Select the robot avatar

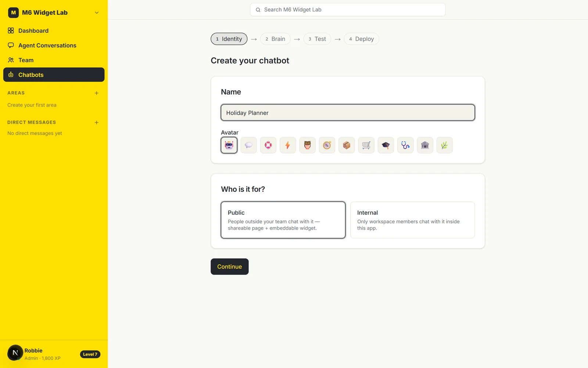[229, 145]
